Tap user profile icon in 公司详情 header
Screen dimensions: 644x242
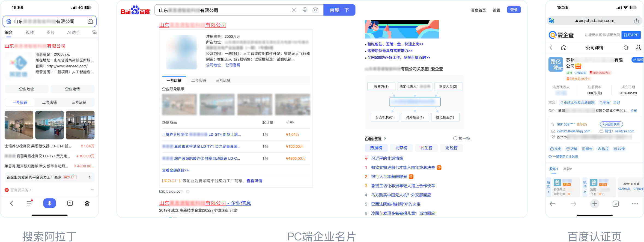click(638, 48)
